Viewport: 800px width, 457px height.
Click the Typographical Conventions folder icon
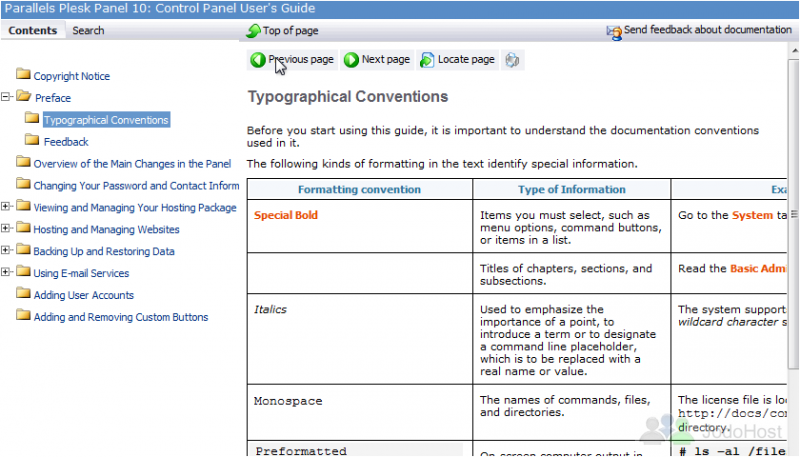[32, 118]
